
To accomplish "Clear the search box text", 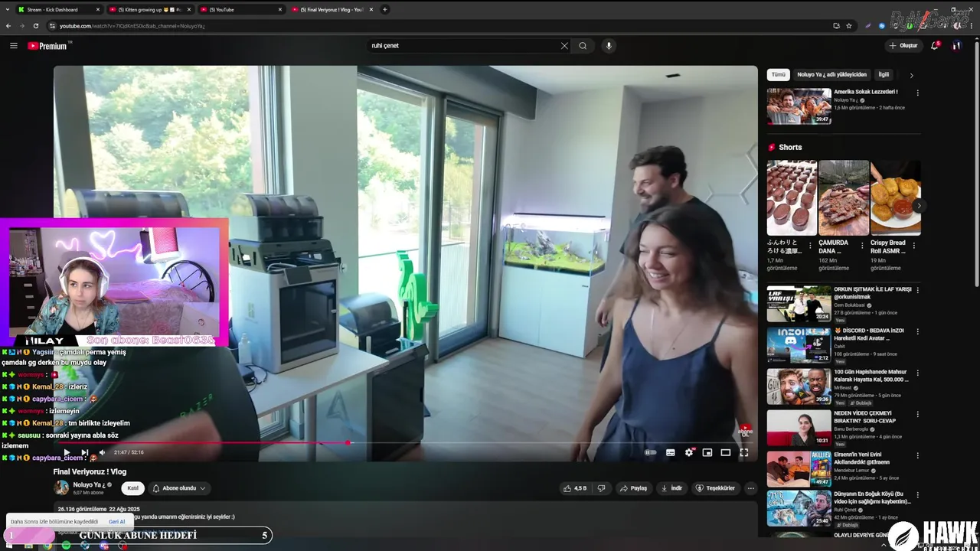I will tap(564, 46).
